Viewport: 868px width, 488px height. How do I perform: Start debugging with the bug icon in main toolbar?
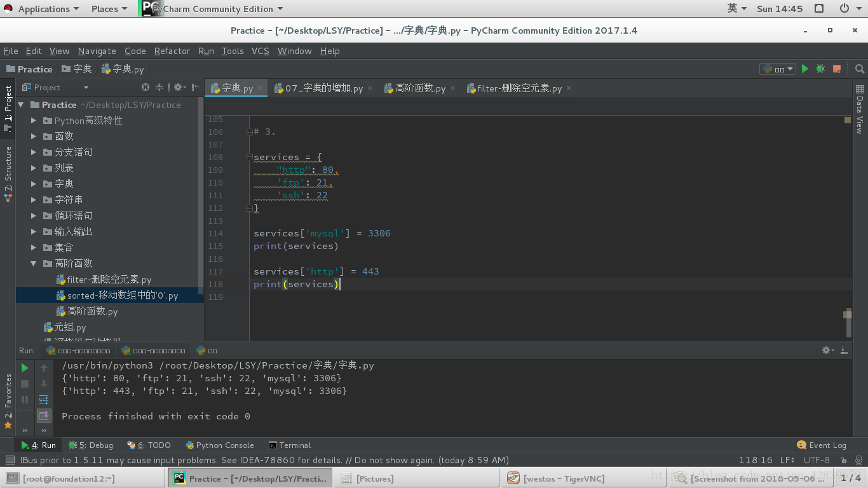pos(821,69)
